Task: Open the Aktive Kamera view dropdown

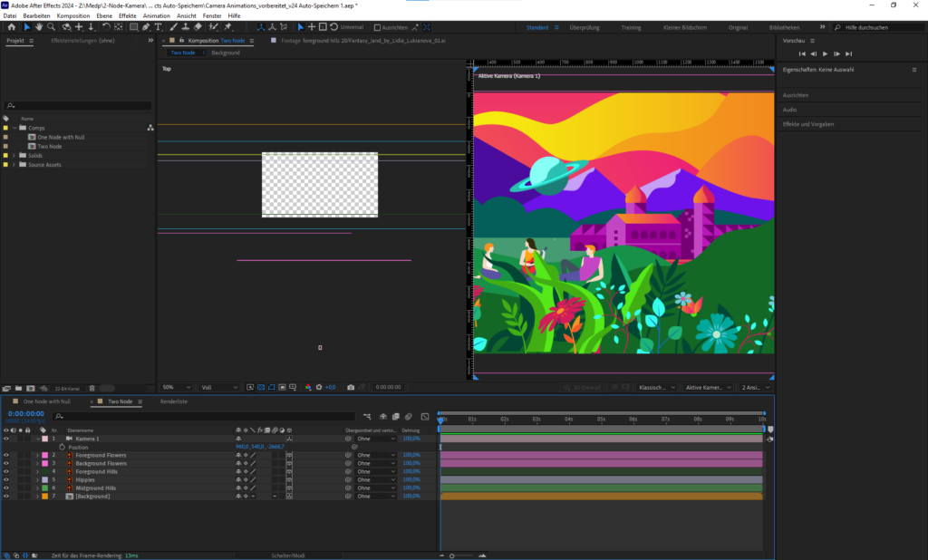Action: [x=707, y=387]
